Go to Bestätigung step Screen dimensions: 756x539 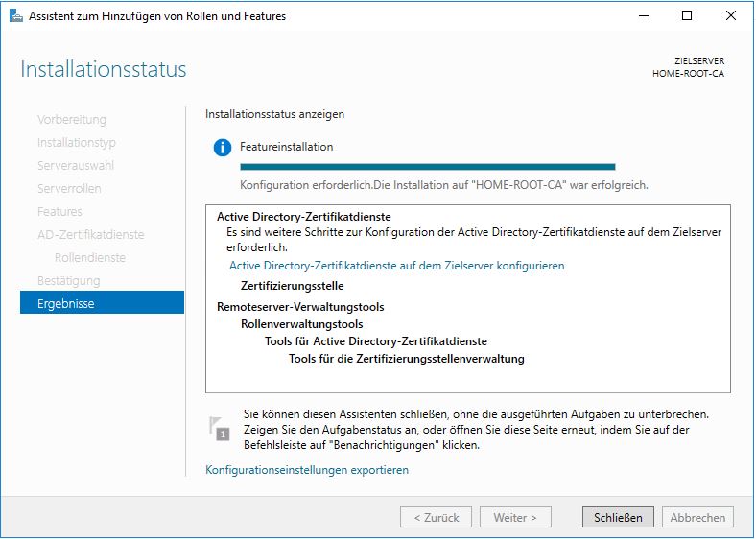point(68,281)
